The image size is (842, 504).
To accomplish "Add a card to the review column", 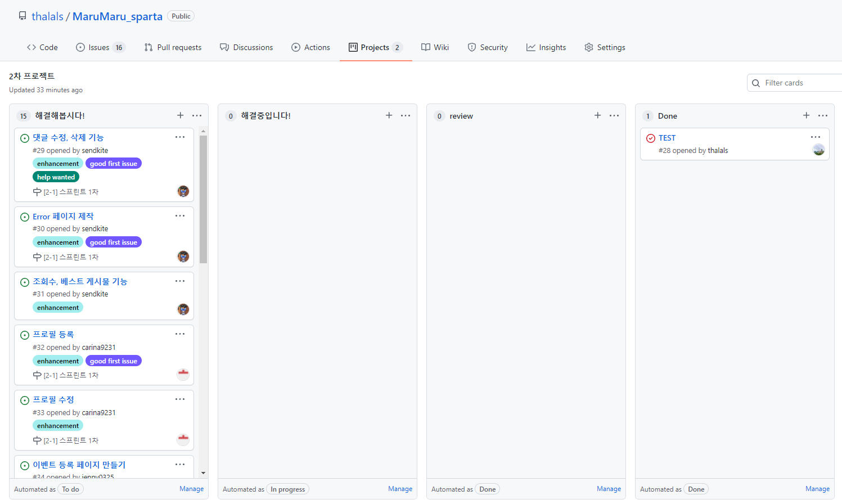I will 597,115.
